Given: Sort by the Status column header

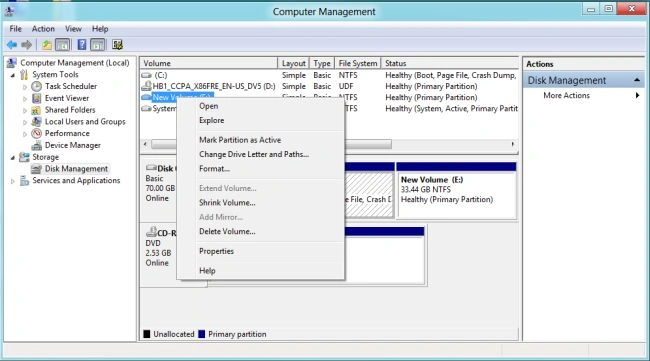Looking at the screenshot, I should (x=449, y=63).
